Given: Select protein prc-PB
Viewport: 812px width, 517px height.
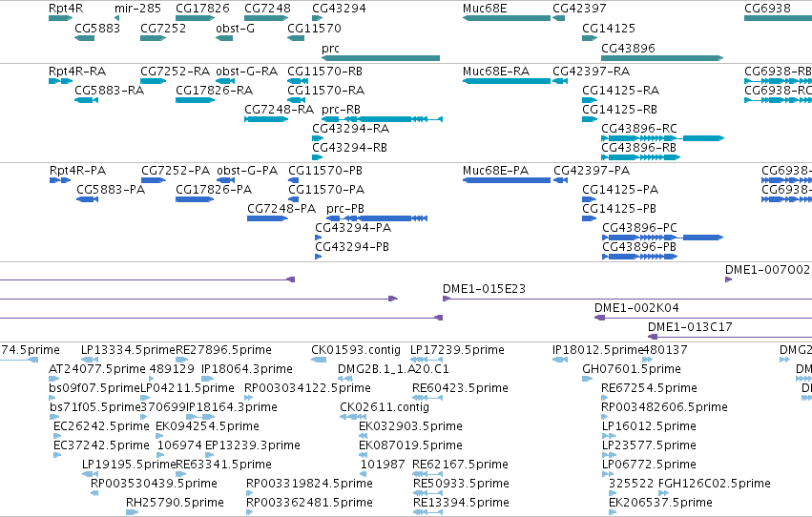Looking at the screenshot, I should click(345, 209).
